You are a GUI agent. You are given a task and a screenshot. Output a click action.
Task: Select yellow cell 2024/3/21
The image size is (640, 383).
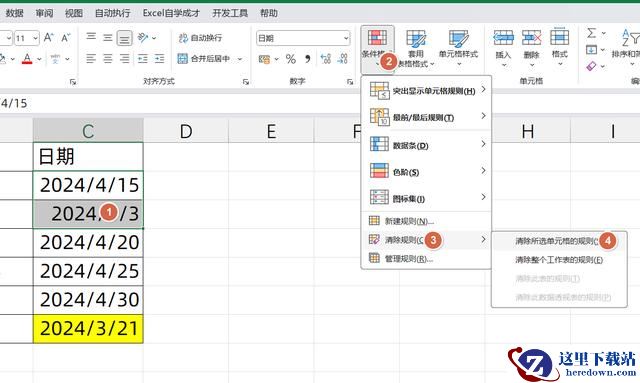pyautogui.click(x=88, y=328)
